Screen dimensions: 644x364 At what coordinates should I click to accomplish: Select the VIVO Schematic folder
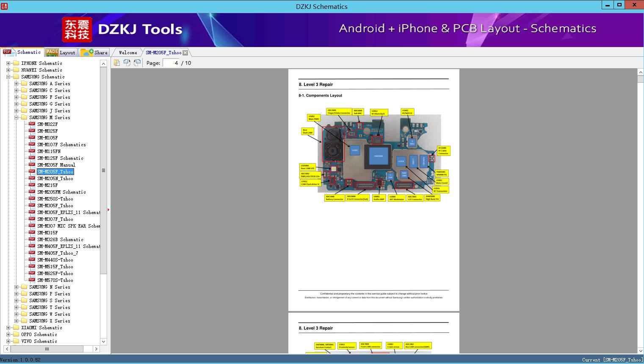coord(39,341)
